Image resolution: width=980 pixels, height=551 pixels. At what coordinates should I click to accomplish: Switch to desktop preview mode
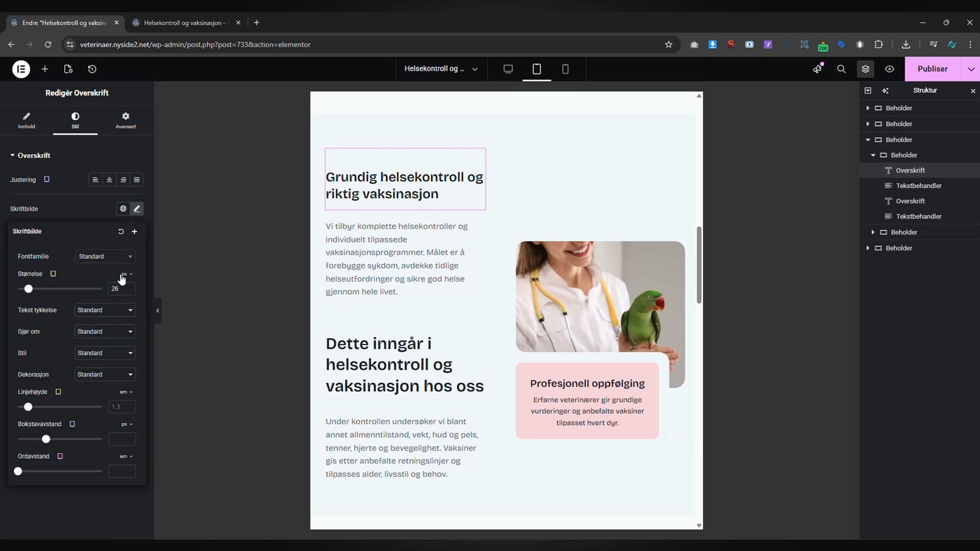pyautogui.click(x=508, y=69)
